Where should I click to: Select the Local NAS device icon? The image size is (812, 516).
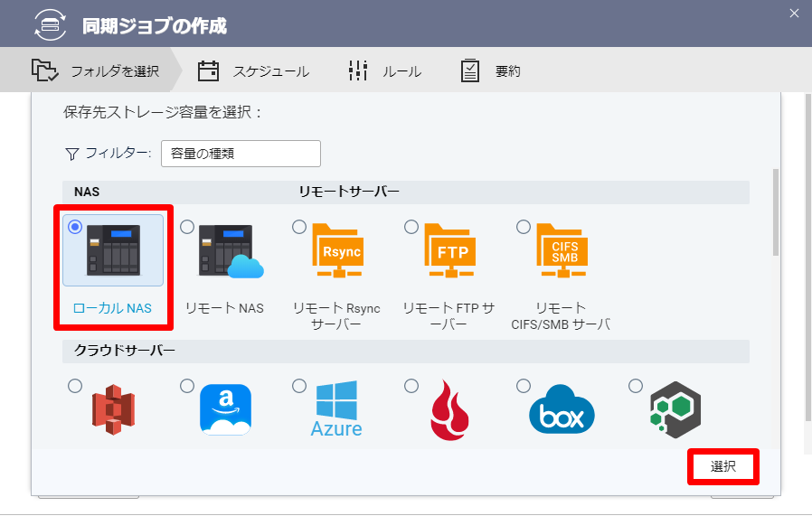113,250
